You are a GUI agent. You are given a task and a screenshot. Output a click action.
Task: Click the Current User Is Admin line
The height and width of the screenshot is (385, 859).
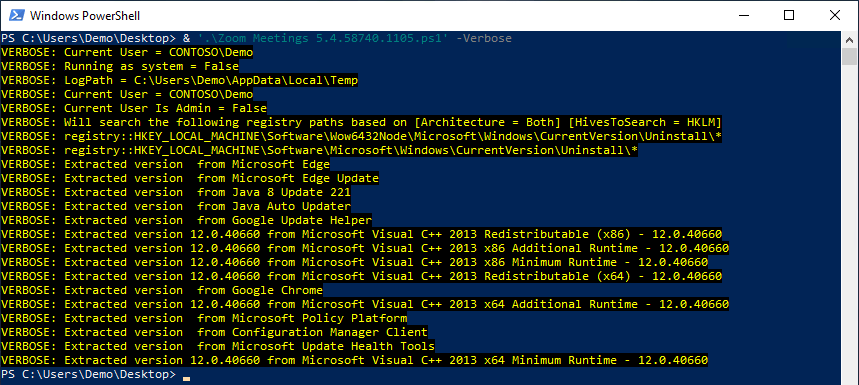tap(134, 108)
